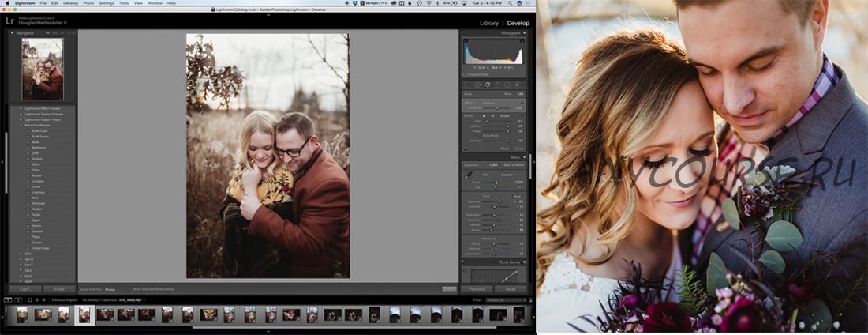Click the filmstrip back arrow icon
Image resolution: width=868 pixels, height=335 pixels.
click(36, 300)
